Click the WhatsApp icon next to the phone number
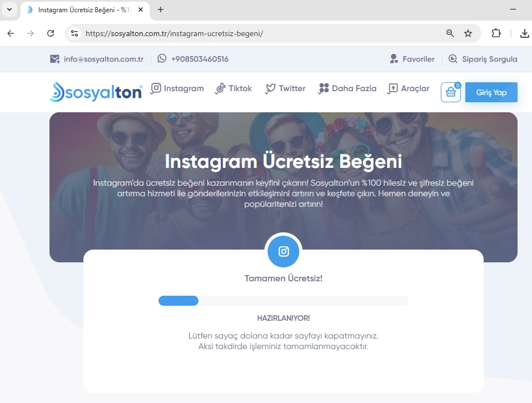The height and width of the screenshot is (403, 532). (x=161, y=58)
